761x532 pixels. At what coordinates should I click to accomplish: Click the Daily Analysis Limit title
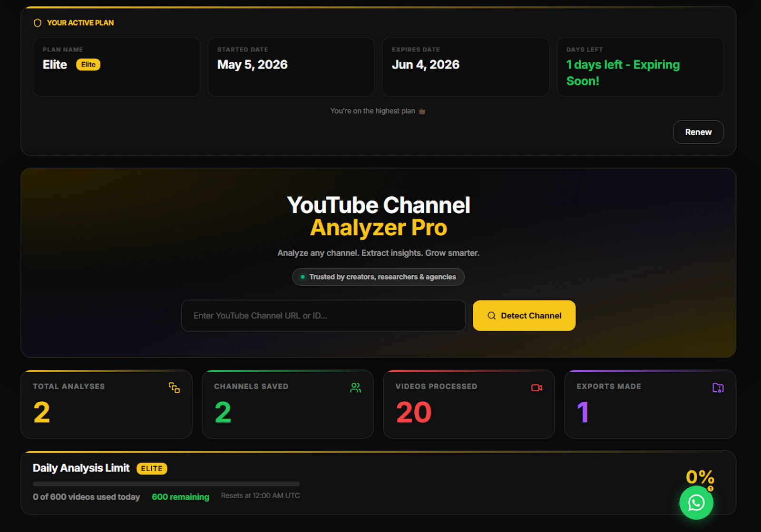point(81,468)
